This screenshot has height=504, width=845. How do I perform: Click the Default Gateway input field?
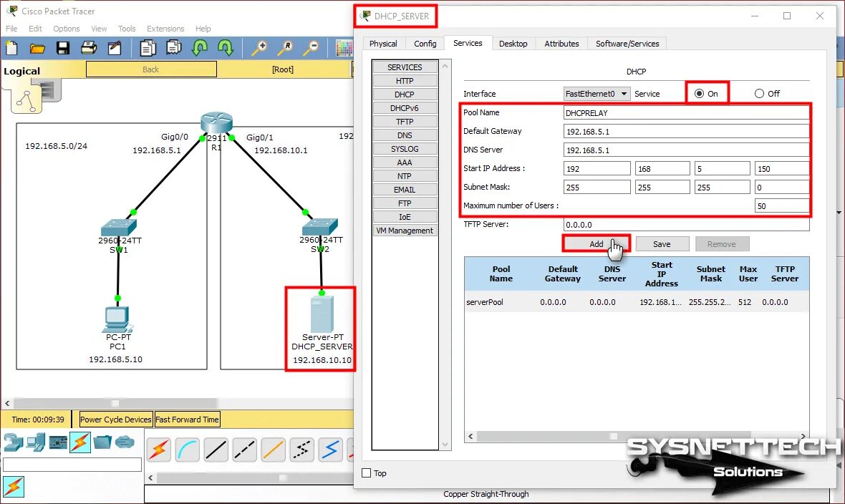pos(687,132)
